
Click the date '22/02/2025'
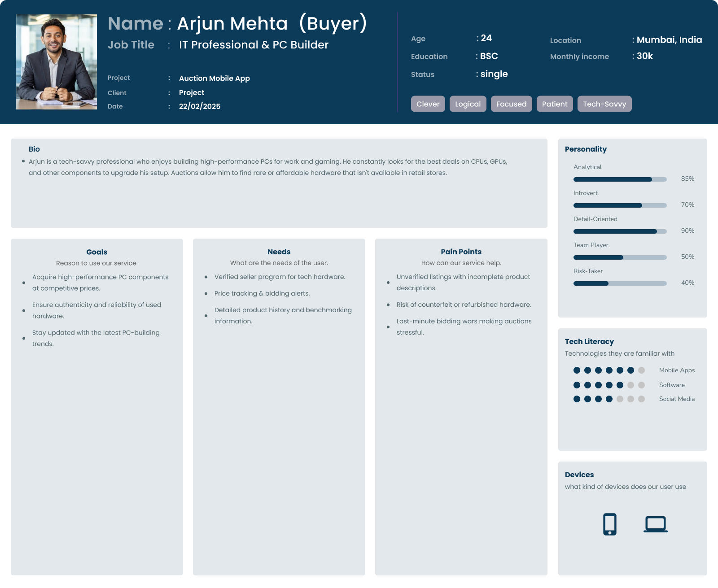pyautogui.click(x=200, y=106)
